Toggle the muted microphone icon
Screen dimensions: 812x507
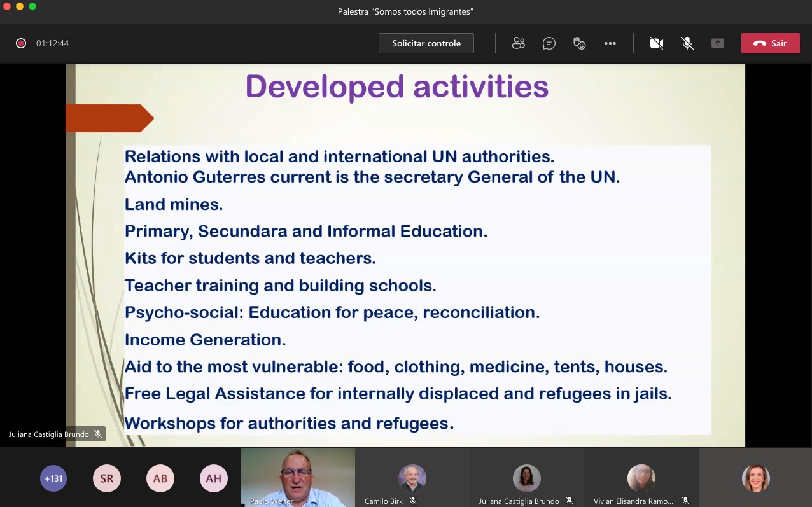point(687,43)
